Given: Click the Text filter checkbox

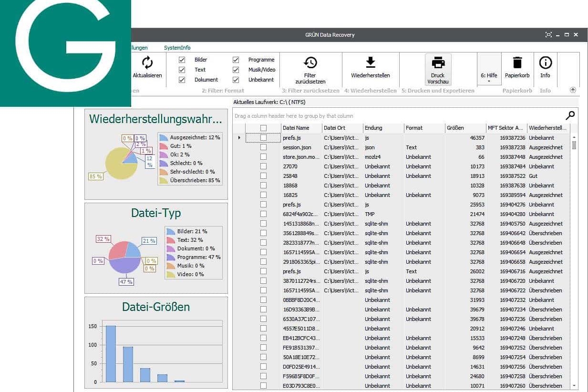Looking at the screenshot, I should [182, 70].
